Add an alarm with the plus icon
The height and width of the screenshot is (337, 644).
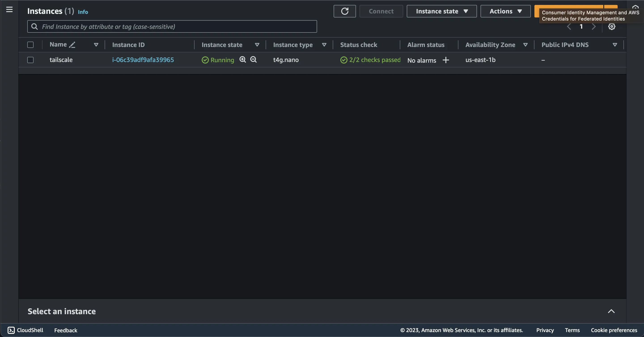click(x=445, y=60)
